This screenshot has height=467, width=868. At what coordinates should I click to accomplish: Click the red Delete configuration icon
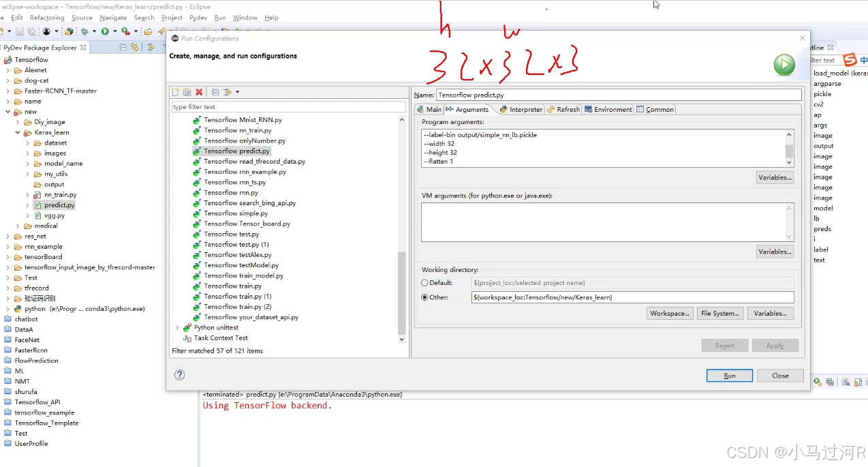click(x=199, y=92)
